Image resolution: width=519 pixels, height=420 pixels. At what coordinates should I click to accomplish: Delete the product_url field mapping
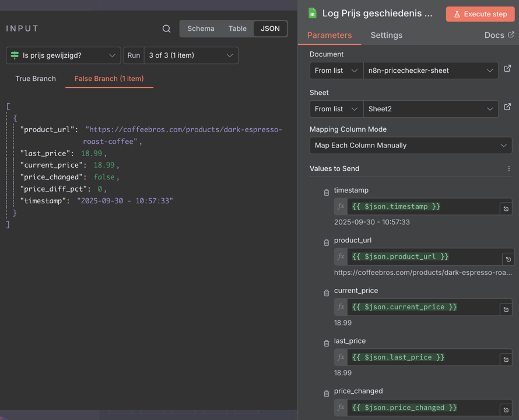tap(327, 242)
